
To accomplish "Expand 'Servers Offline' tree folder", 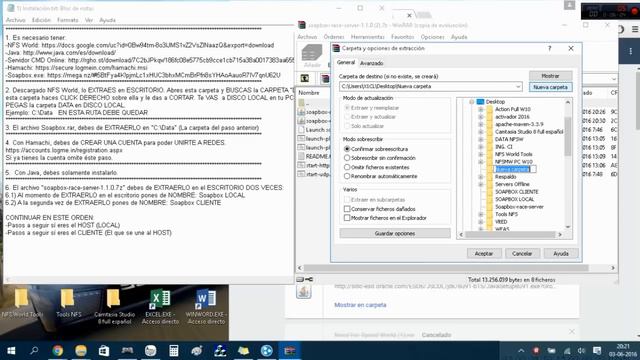I will click(481, 184).
